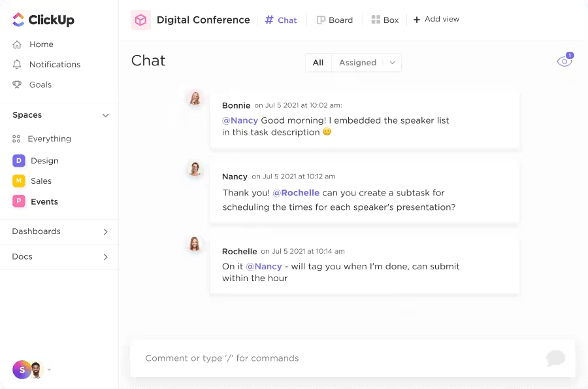Click Bonnie's avatar in chat
588x389 pixels.
194,98
